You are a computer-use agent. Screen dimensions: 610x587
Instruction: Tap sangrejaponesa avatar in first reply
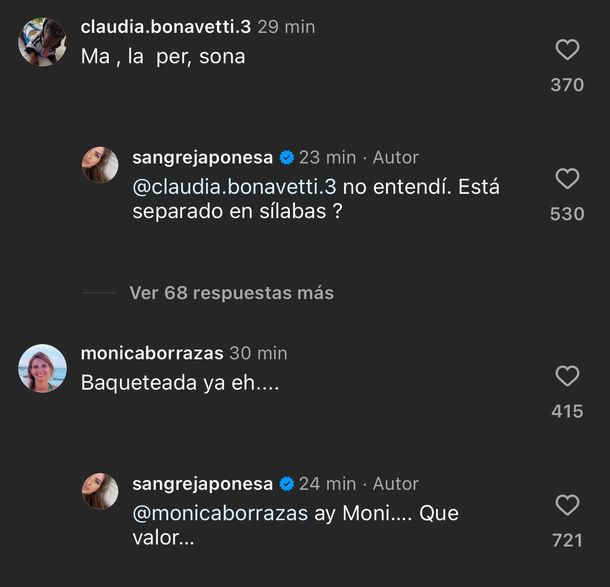[100, 165]
